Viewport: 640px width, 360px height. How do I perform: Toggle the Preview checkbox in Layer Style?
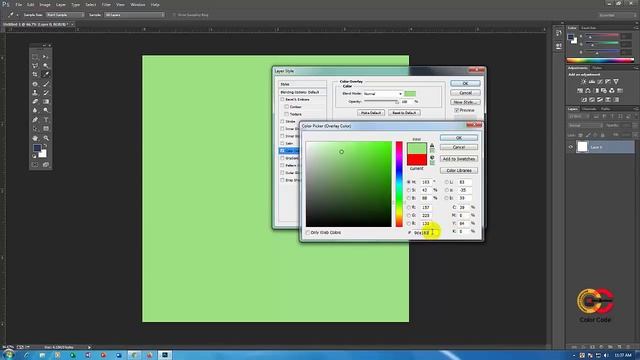(457, 110)
